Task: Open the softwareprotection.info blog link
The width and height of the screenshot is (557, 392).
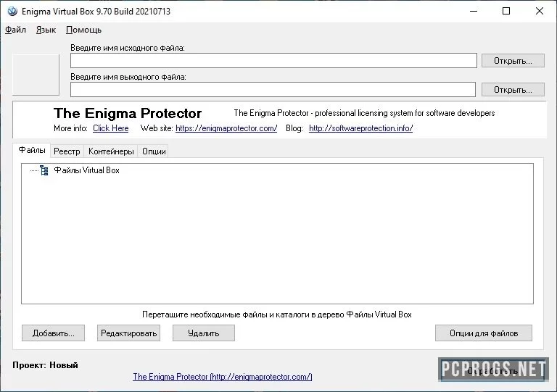Action: click(360, 128)
